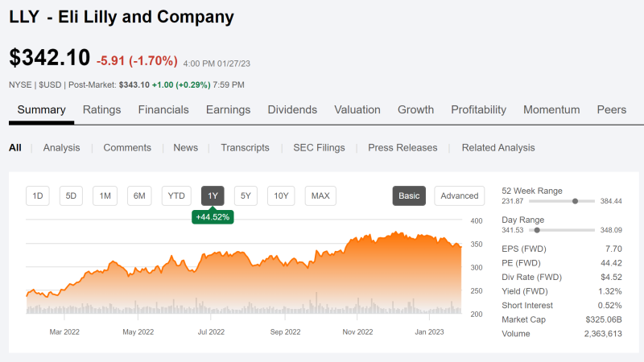Go to the Momentum tab
The image size is (644, 362).
(551, 110)
